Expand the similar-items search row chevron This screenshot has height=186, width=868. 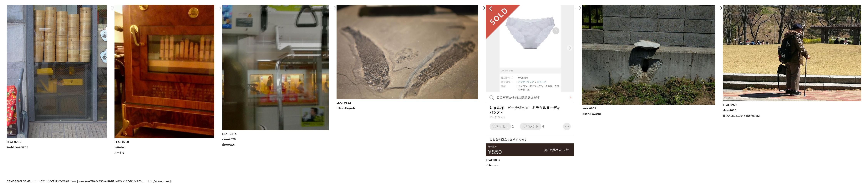pyautogui.click(x=570, y=97)
